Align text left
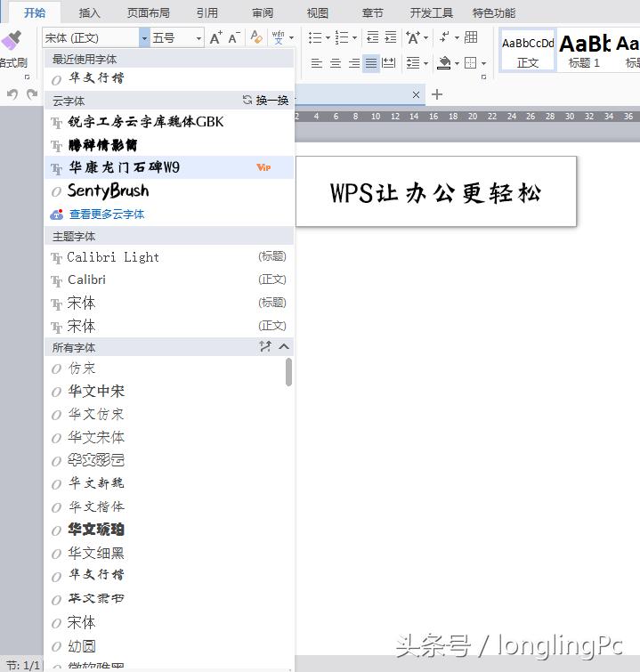640x672 pixels. pos(316,63)
